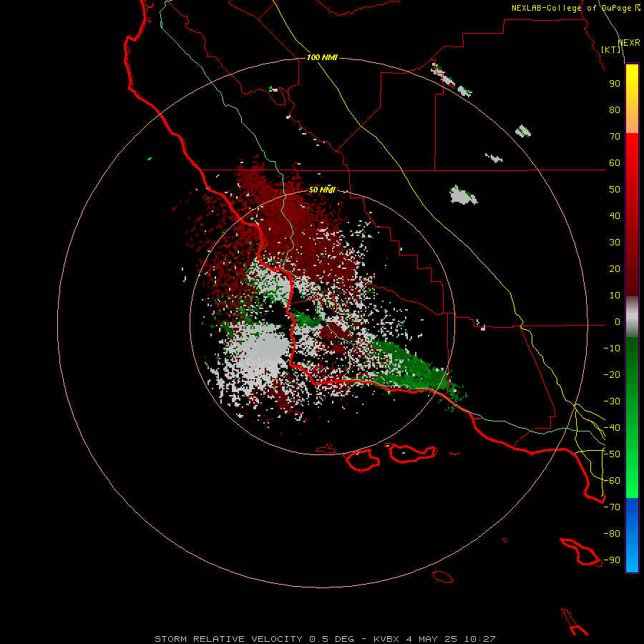This screenshot has width=644, height=644.
Task: Click the 90 value on velocity scale
Action: (x=615, y=84)
